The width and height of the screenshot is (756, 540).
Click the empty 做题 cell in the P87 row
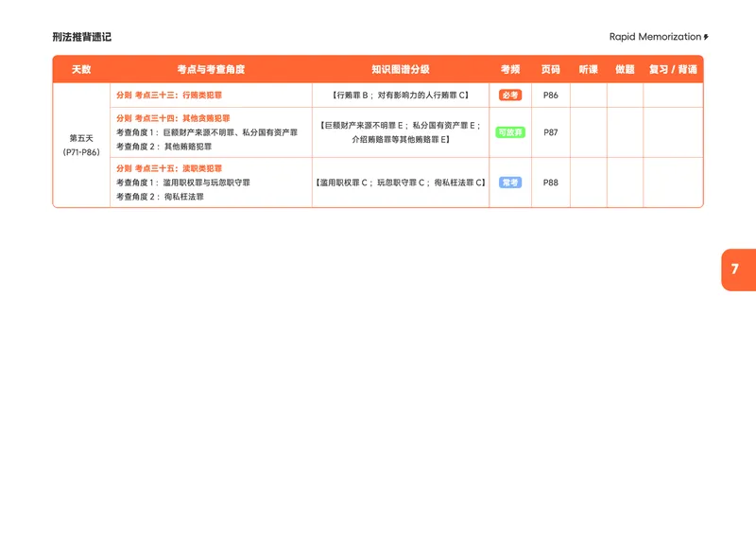click(626, 132)
